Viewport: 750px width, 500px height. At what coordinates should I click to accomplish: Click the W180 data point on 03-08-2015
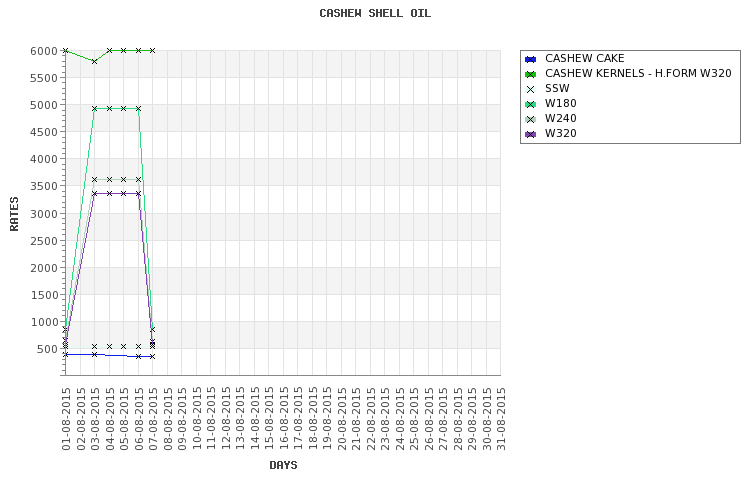tap(95, 109)
